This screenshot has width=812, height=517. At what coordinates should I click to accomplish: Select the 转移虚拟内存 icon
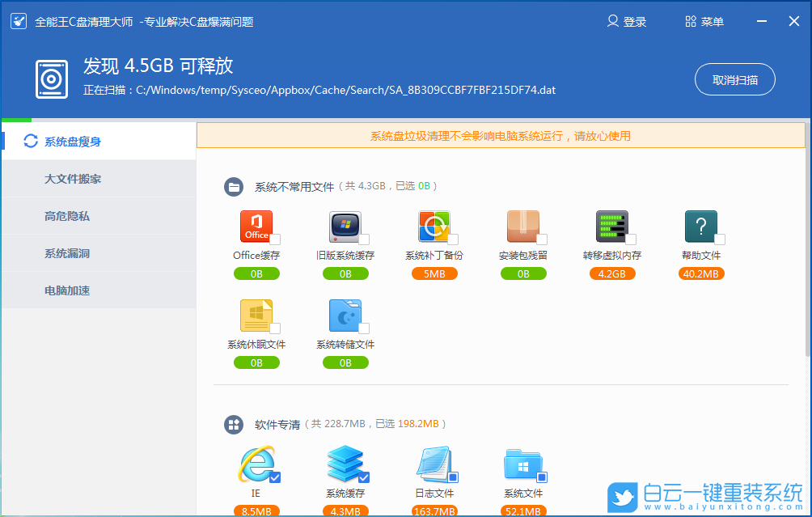point(612,227)
